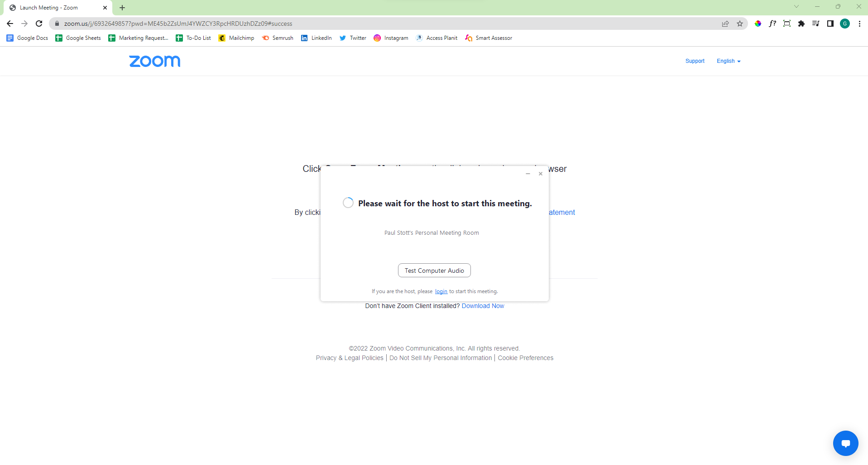Select Paul Stott's Personal Meeting Room text

coord(432,233)
